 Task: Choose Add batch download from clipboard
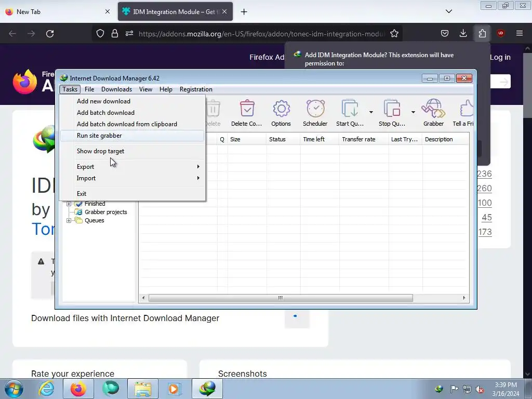pyautogui.click(x=132, y=124)
